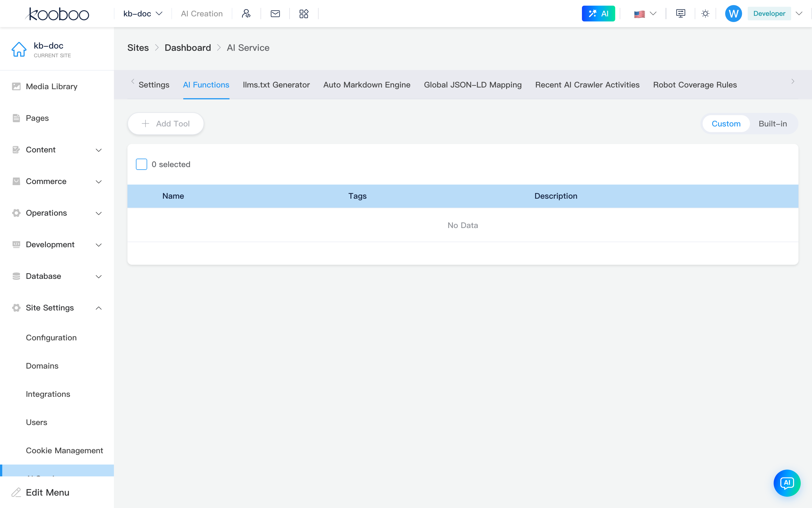Open the Auto Markdown Engine tab

click(x=367, y=85)
